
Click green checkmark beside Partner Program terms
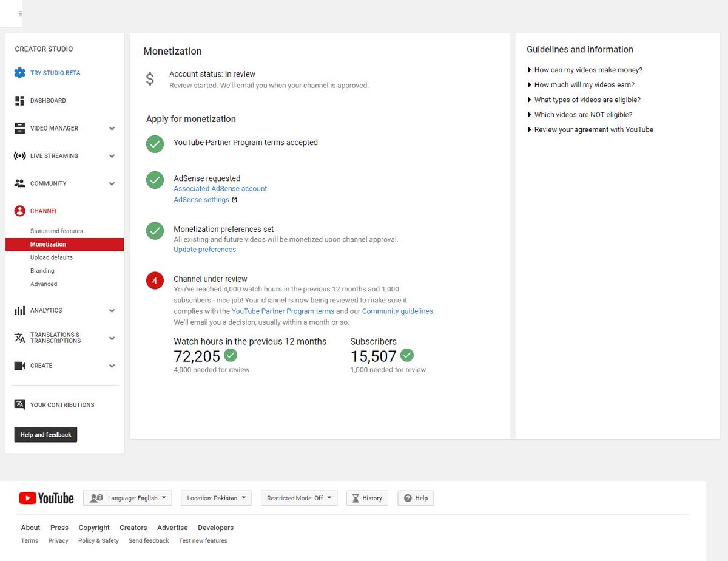pos(155,144)
